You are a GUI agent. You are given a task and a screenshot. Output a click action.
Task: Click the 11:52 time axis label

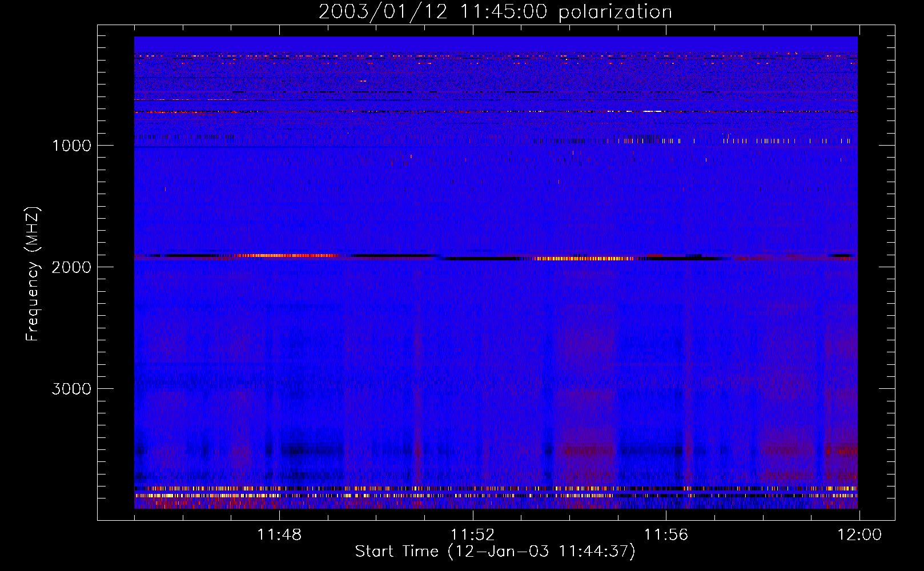point(473,535)
